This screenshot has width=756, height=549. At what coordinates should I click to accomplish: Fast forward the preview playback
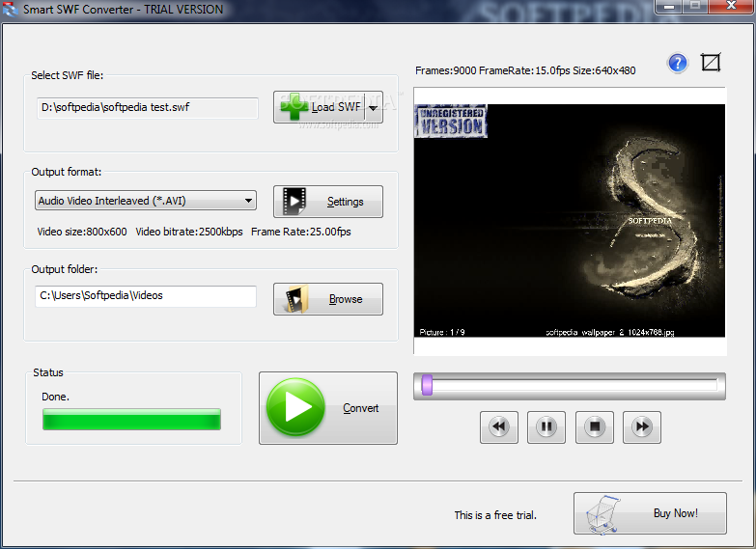point(642,426)
